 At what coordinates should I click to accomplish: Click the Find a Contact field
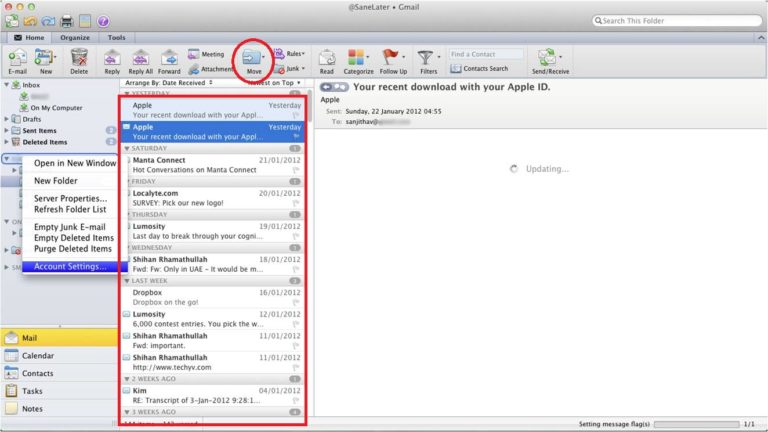[486, 54]
